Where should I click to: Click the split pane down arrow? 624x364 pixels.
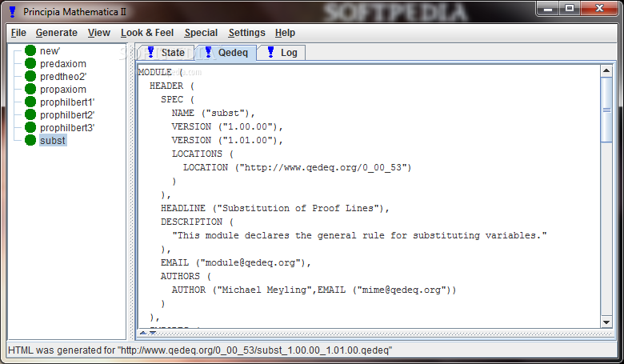coord(153,333)
